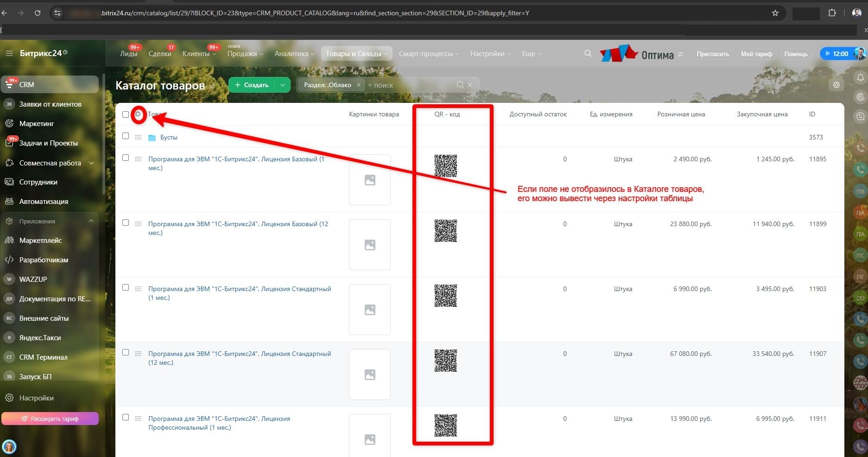Go to the Лиды tab
This screenshot has height=457, width=868.
coord(128,54)
